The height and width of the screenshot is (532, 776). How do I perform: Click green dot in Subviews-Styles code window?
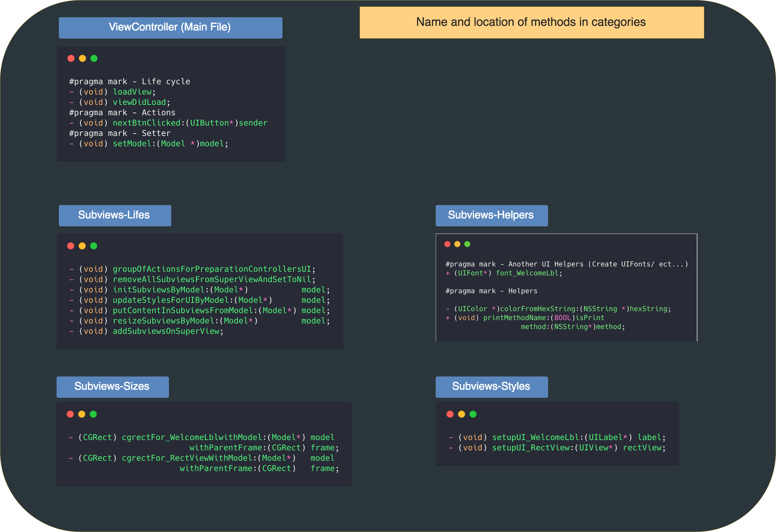click(473, 414)
